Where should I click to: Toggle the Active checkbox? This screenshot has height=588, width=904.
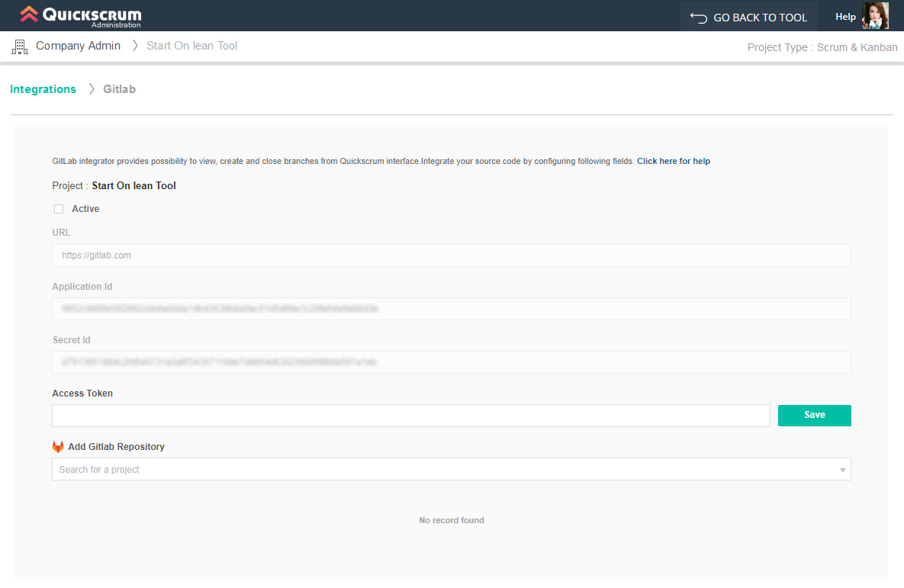pyautogui.click(x=59, y=209)
